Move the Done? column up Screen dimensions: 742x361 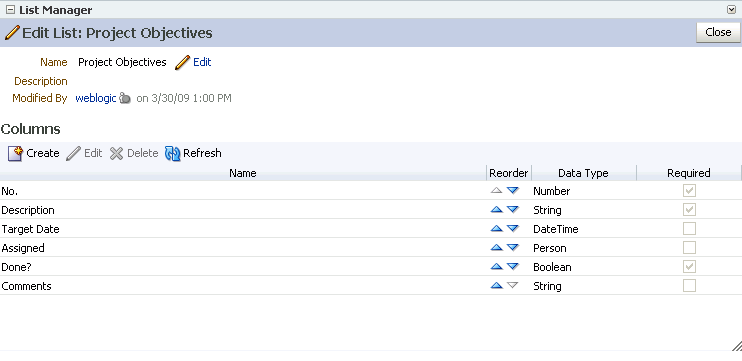(x=496, y=267)
